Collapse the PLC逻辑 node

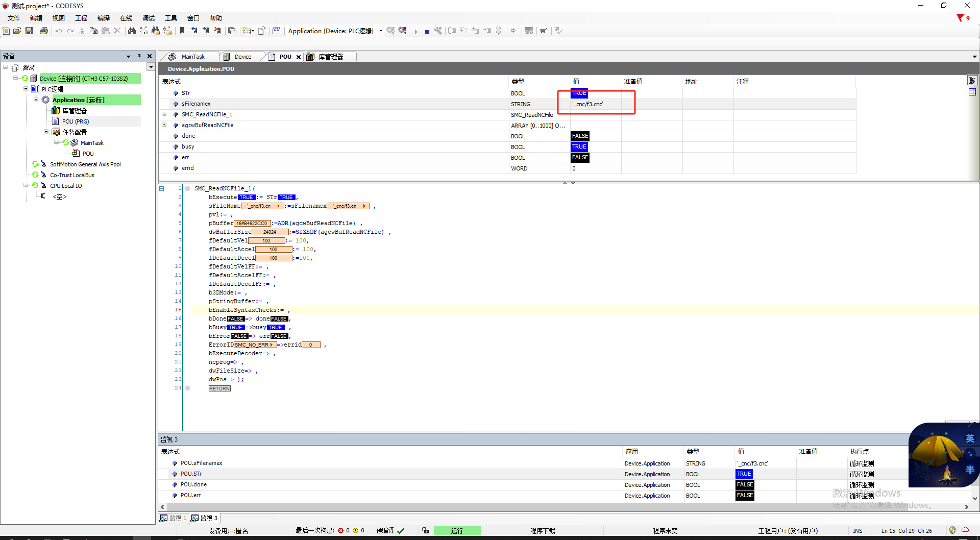coord(26,89)
